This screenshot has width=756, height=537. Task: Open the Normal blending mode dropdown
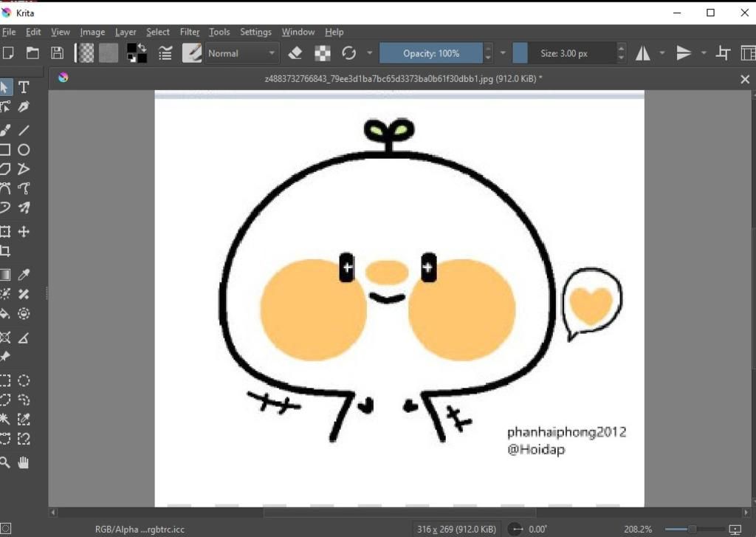(x=241, y=53)
